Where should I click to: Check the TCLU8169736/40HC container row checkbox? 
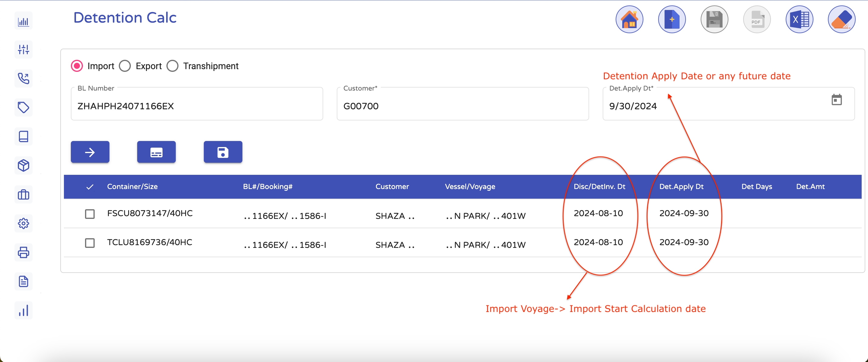[90, 243]
